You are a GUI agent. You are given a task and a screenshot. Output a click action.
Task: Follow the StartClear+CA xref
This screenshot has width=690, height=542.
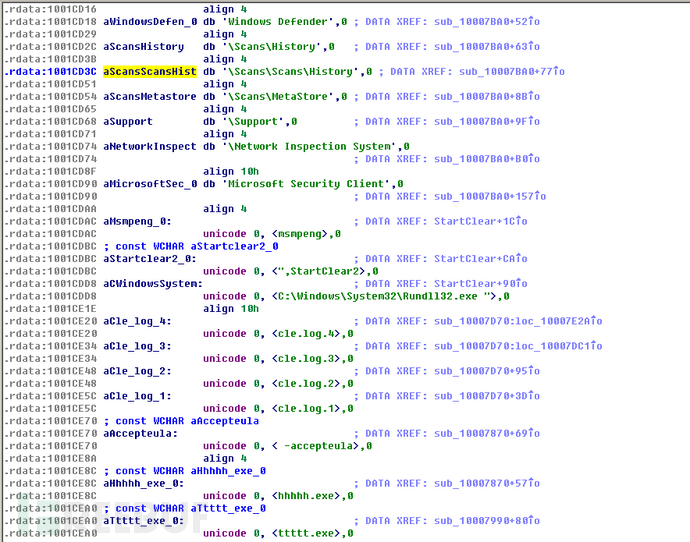481,259
